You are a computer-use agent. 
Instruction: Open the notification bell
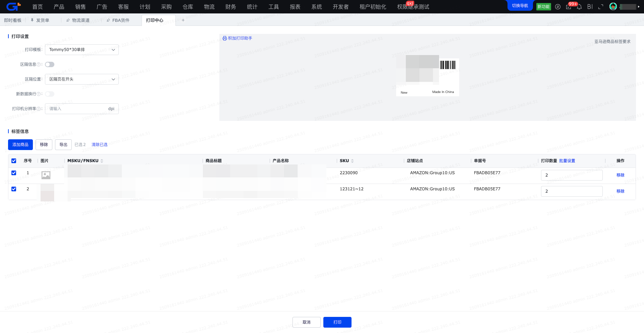[579, 7]
